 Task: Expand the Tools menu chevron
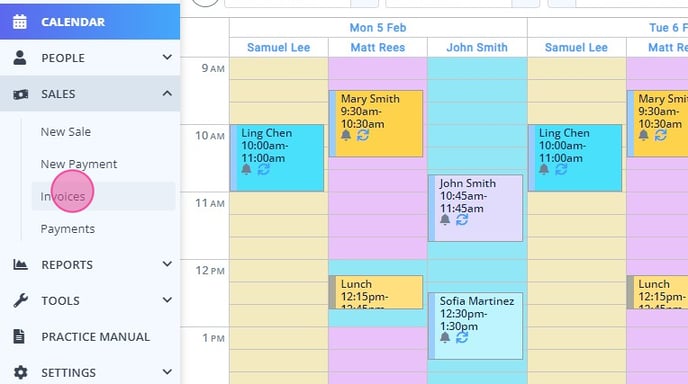tap(167, 300)
